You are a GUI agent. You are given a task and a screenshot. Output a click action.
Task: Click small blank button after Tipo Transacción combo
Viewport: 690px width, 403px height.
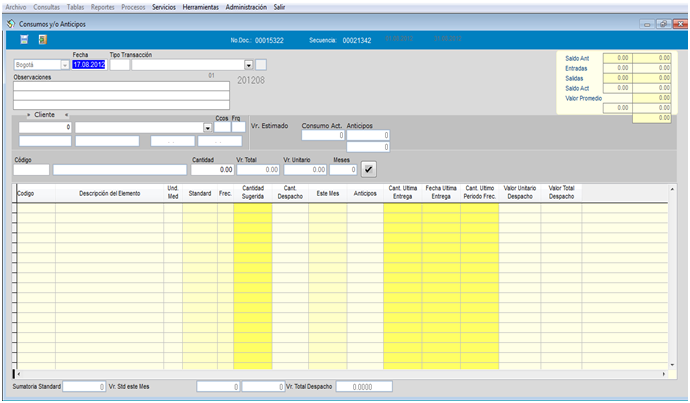tap(261, 65)
